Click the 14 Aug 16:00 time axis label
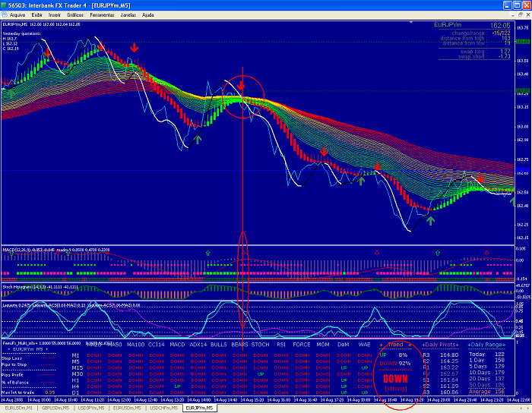Viewport: 532px width, 413px height. pyautogui.click(x=280, y=400)
